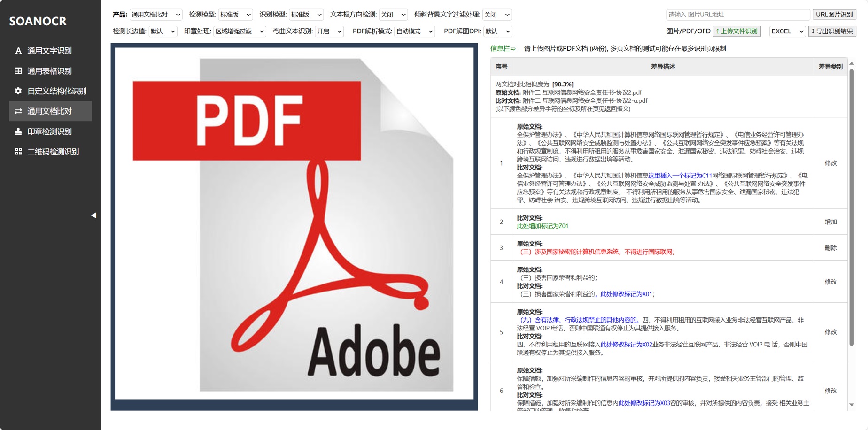The image size is (868, 430).
Task: Click the 通用文字识别 letter A icon
Action: (18, 51)
